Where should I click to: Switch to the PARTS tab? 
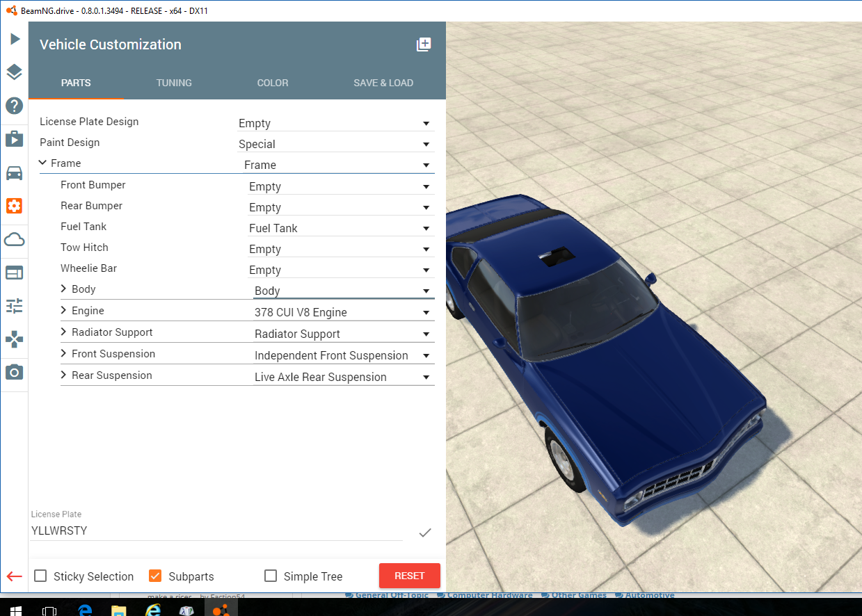pyautogui.click(x=76, y=83)
